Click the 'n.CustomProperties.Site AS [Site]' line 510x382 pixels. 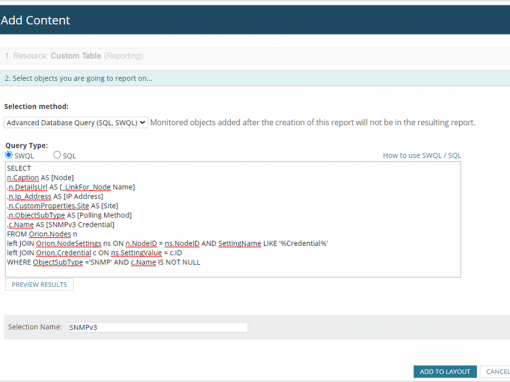62,206
